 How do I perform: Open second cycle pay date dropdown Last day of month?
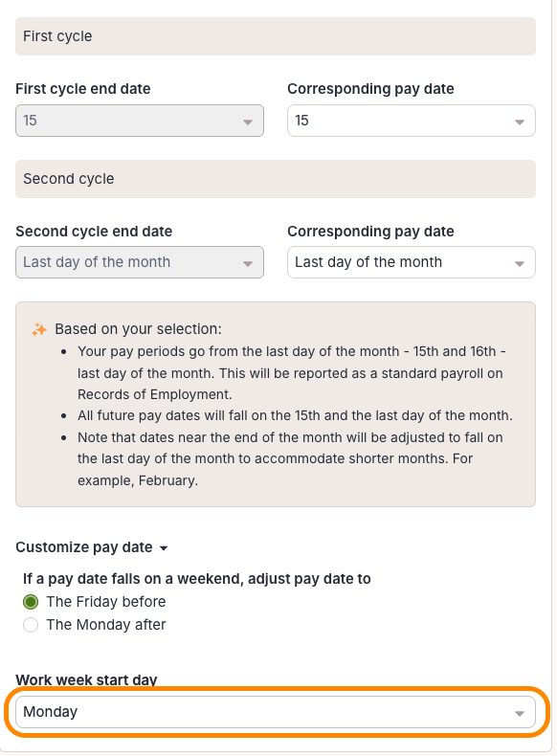[x=412, y=262]
